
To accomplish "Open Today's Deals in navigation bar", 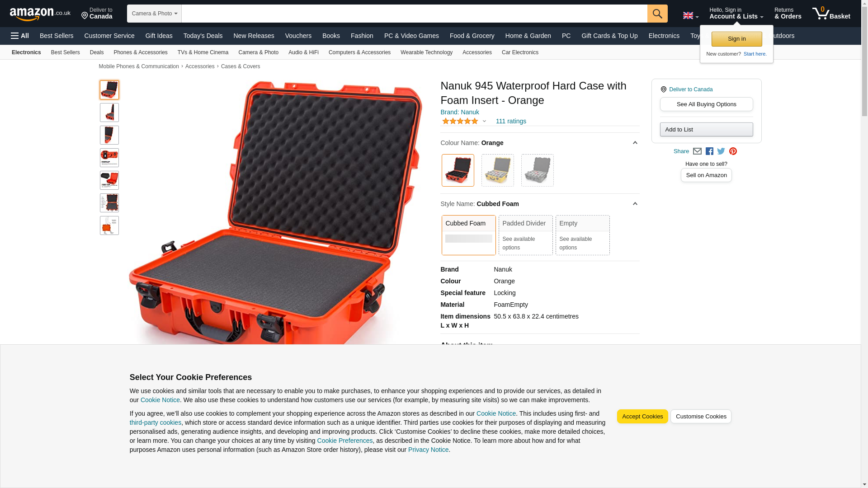I will pyautogui.click(x=203, y=36).
